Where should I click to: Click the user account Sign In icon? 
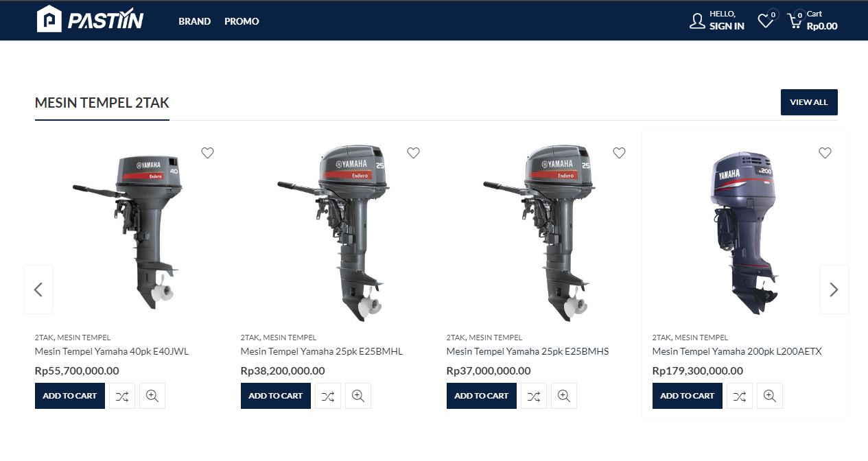coord(697,21)
